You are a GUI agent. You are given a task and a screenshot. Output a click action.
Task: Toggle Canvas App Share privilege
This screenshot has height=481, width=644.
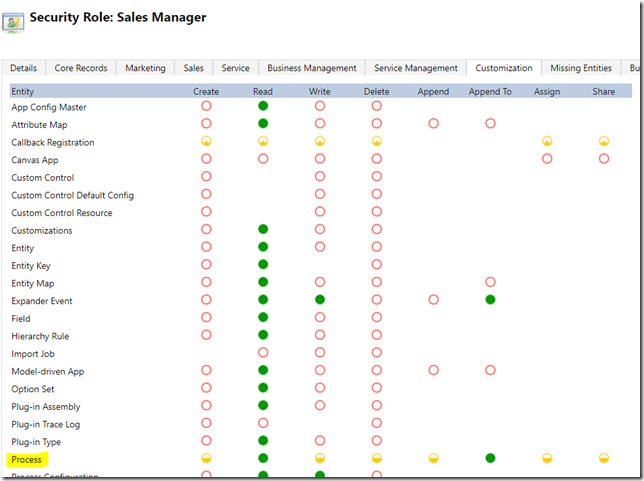pos(603,159)
